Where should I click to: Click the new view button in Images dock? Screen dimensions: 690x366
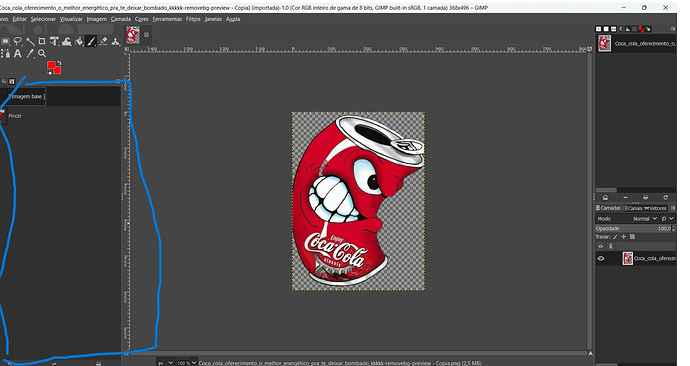646,198
